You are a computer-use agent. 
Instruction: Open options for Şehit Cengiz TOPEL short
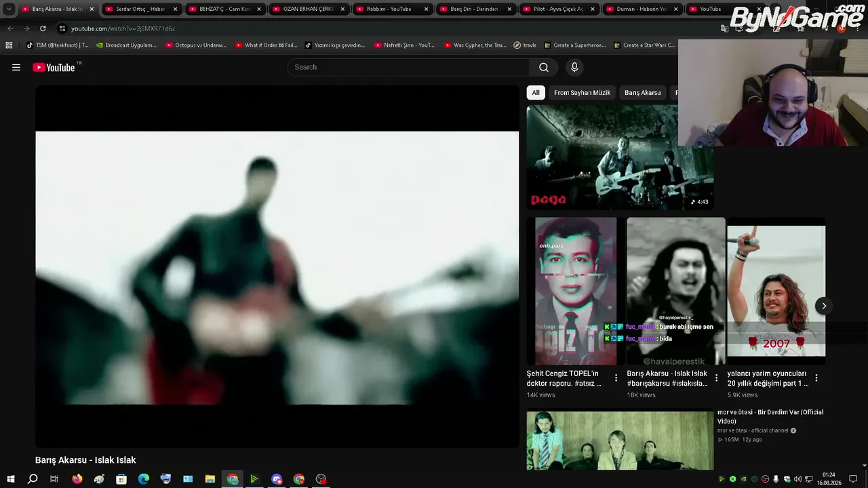[616, 378]
